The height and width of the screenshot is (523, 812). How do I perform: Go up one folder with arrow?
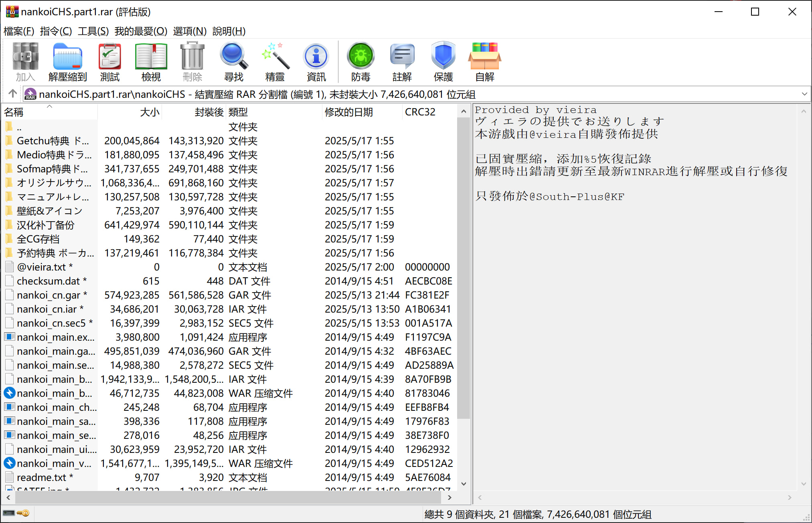click(x=12, y=94)
